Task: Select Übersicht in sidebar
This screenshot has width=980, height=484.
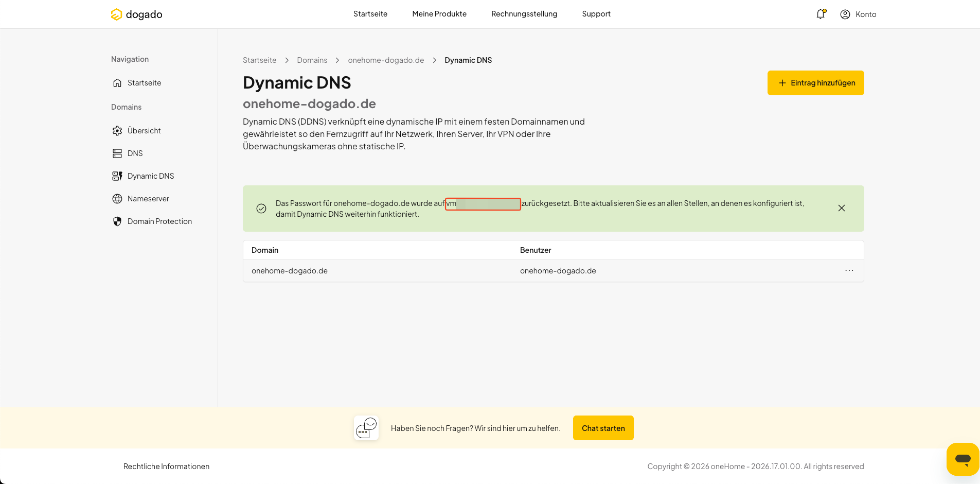Action: click(x=144, y=131)
